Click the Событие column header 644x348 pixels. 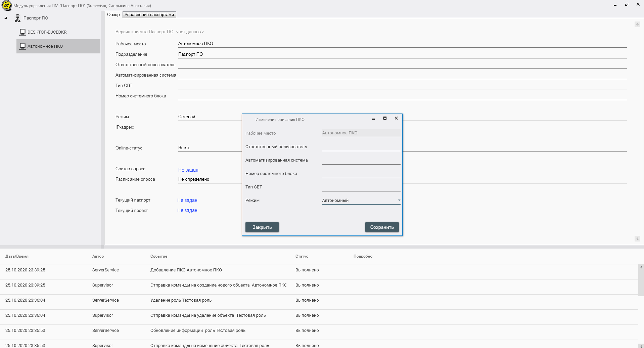[x=159, y=256]
